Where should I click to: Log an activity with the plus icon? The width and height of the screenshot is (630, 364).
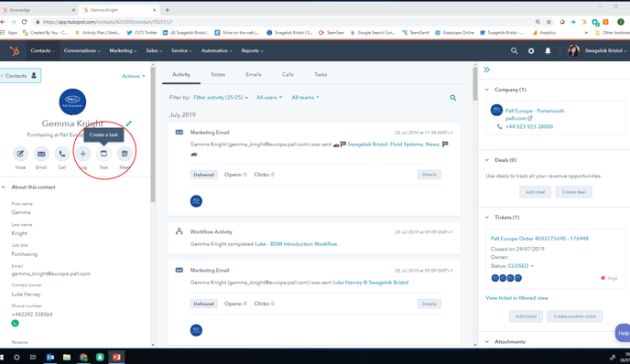point(82,154)
